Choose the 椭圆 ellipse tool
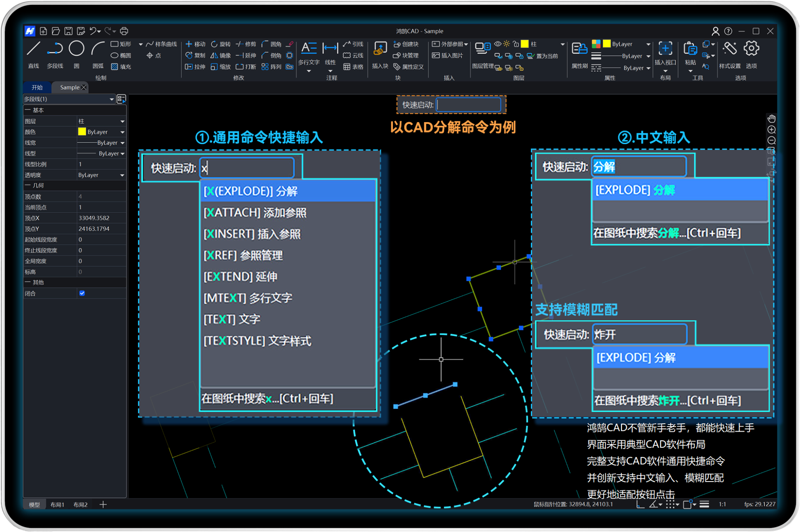This screenshot has width=800, height=532. [121, 55]
